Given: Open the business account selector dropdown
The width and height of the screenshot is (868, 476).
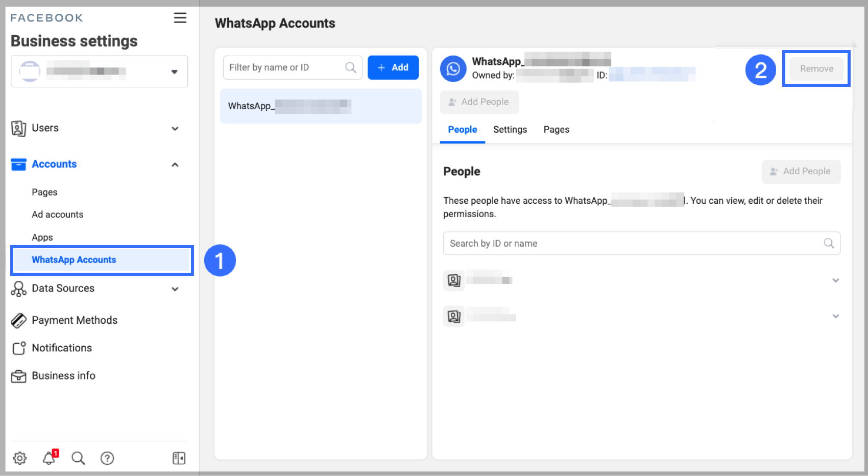Looking at the screenshot, I should (100, 72).
